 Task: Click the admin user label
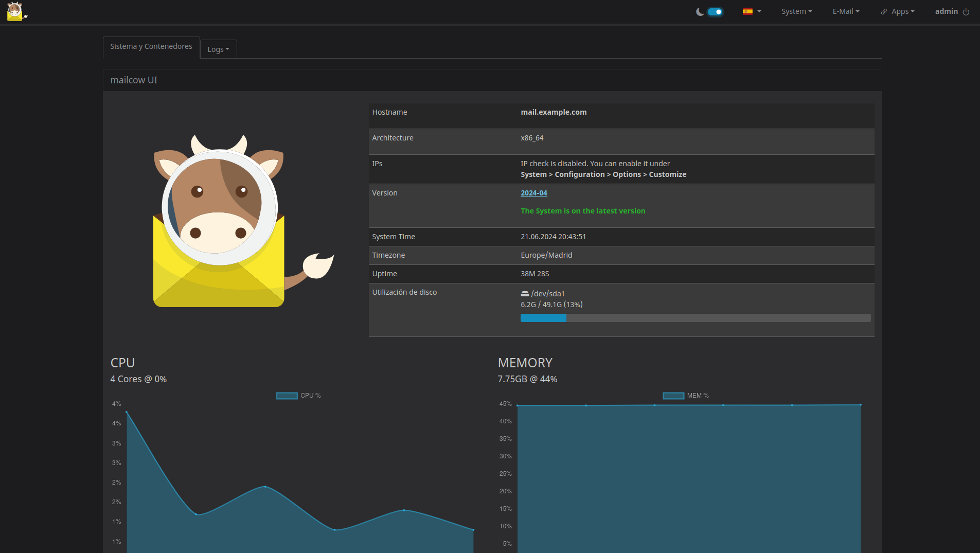click(x=946, y=11)
